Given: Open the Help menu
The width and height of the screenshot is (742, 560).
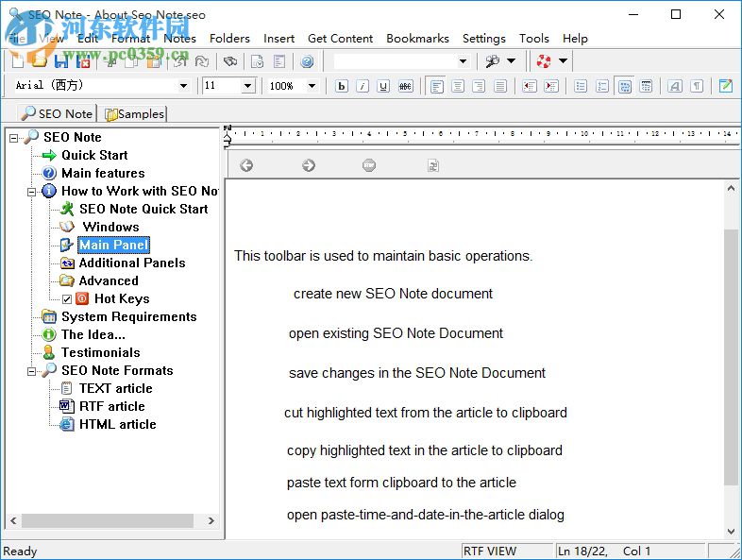Looking at the screenshot, I should [x=575, y=39].
